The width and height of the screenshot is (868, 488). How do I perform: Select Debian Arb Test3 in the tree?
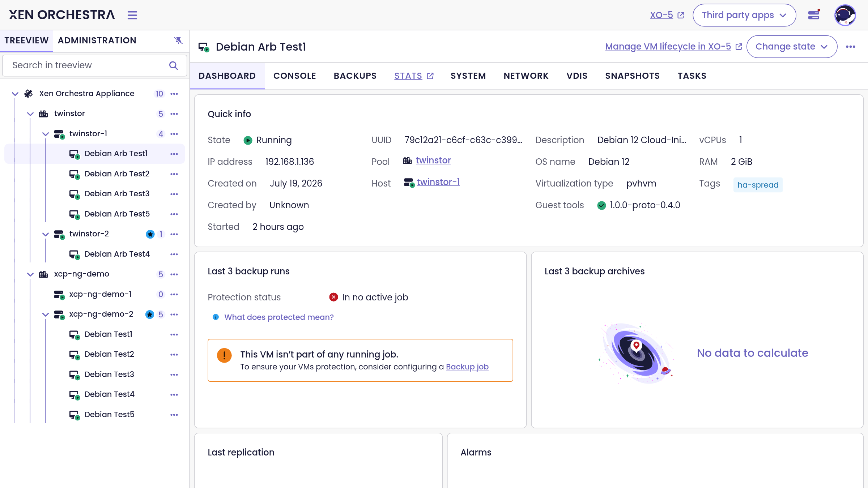95,194
